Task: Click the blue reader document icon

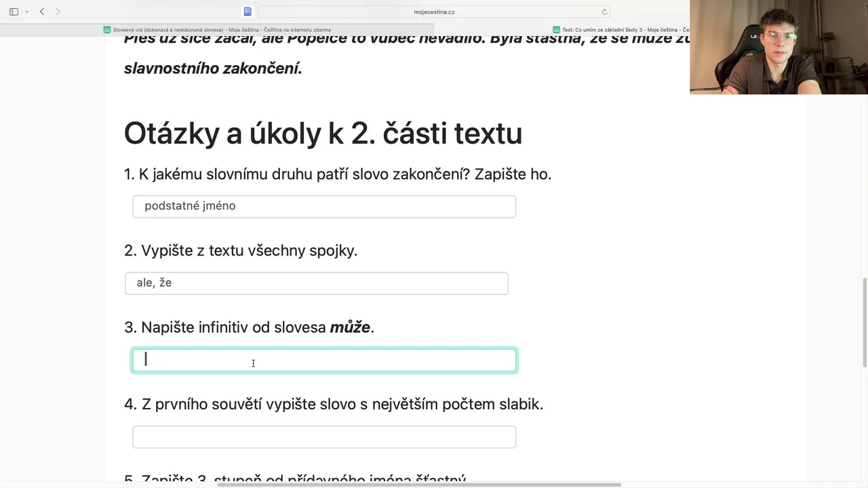Action: pos(248,12)
